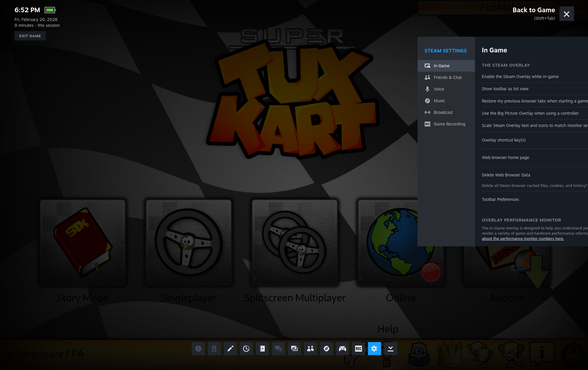Follow the performance monitor numbers link
This screenshot has width=588, height=370.
(x=523, y=239)
